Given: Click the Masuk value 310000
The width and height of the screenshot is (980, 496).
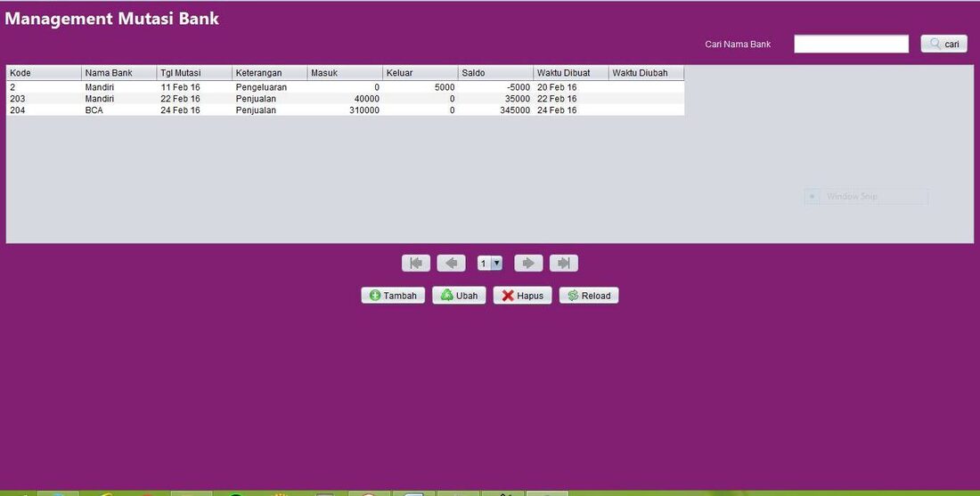Looking at the screenshot, I should (345, 110).
